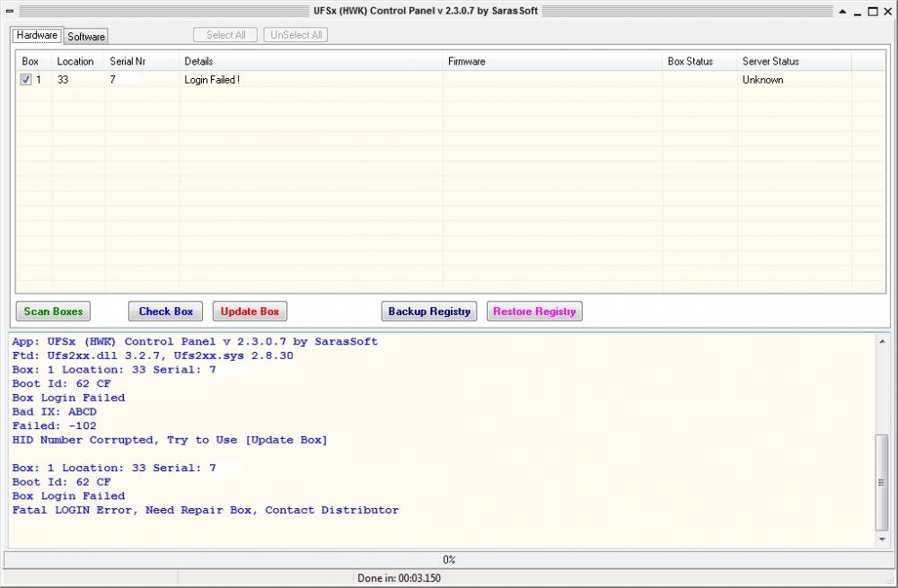The image size is (898, 588).
Task: Click the Update Box button
Action: pos(250,312)
